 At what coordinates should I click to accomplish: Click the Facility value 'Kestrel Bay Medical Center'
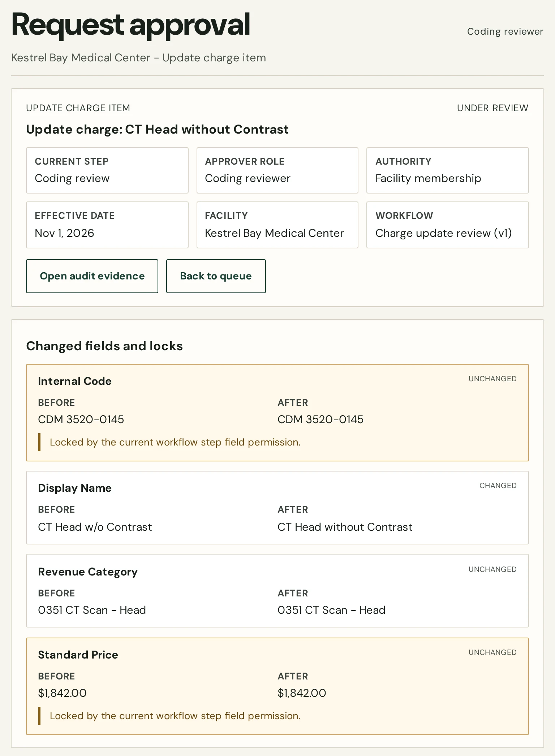[274, 233]
